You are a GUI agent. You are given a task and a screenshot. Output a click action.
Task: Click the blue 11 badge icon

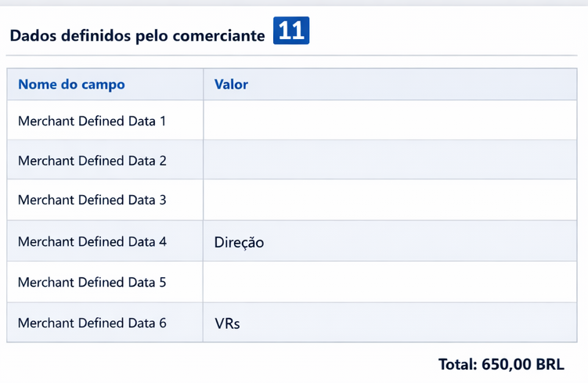(x=291, y=31)
